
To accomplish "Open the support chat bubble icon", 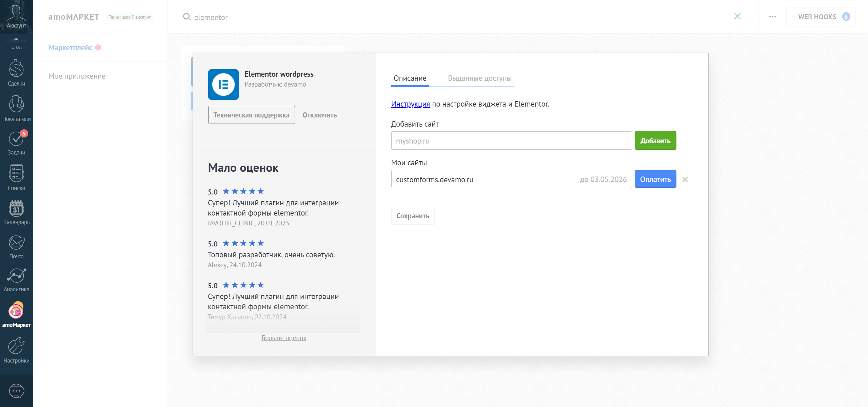I will pos(16,391).
